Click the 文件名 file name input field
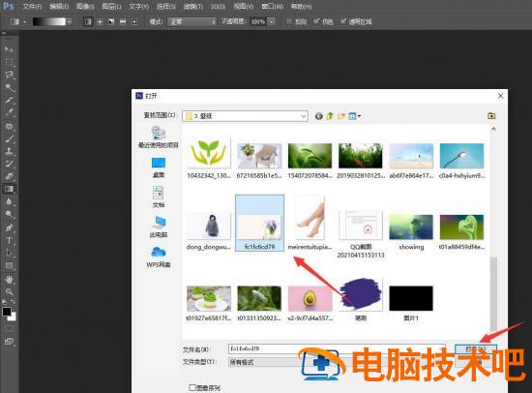 pos(337,348)
